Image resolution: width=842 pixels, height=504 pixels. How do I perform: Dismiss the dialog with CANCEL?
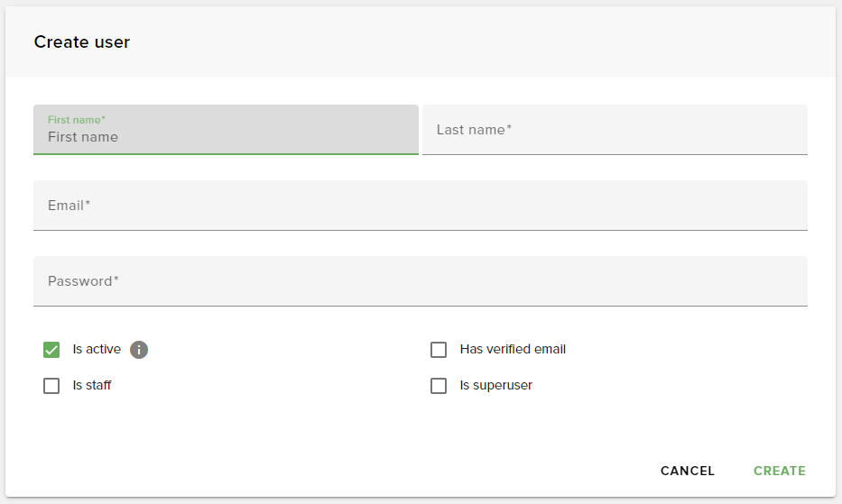pos(688,471)
